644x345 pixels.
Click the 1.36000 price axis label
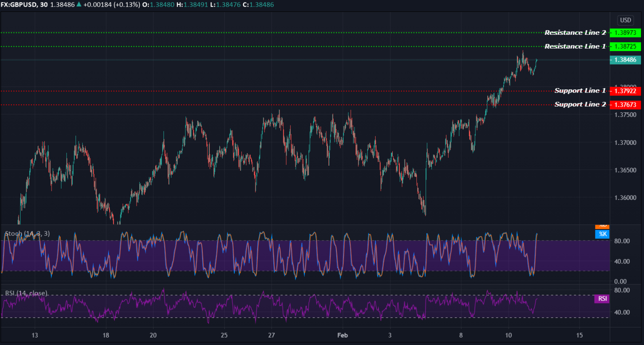625,198
